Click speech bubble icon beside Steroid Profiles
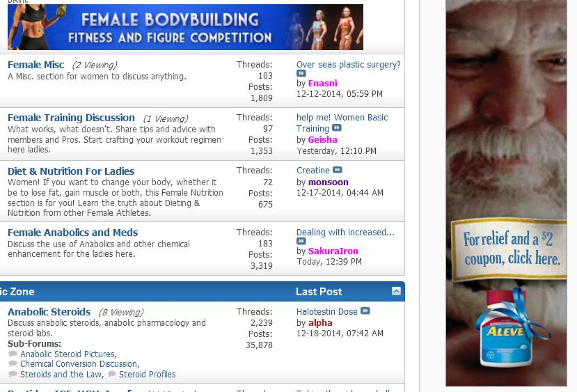577x392 pixels. pos(111,374)
